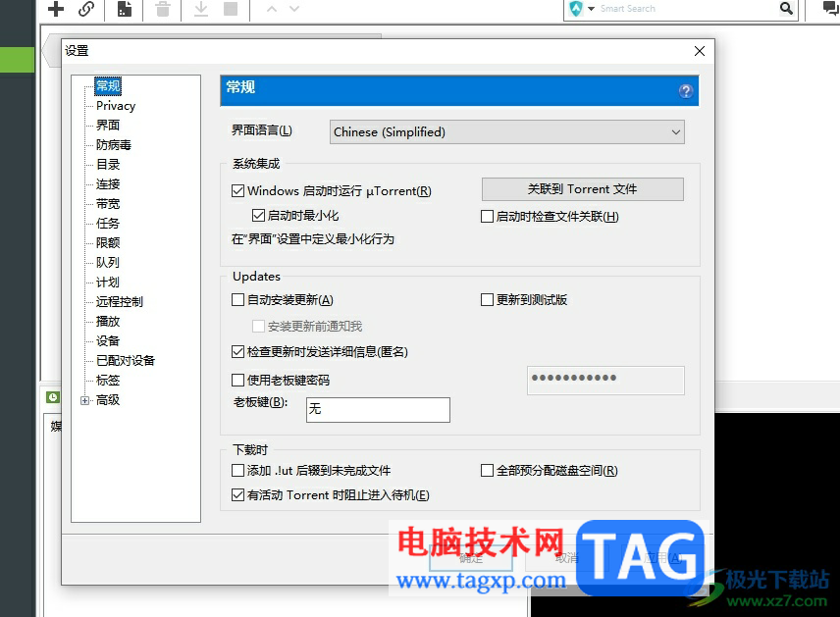Click the Start Torrent download arrow icon

[201, 9]
